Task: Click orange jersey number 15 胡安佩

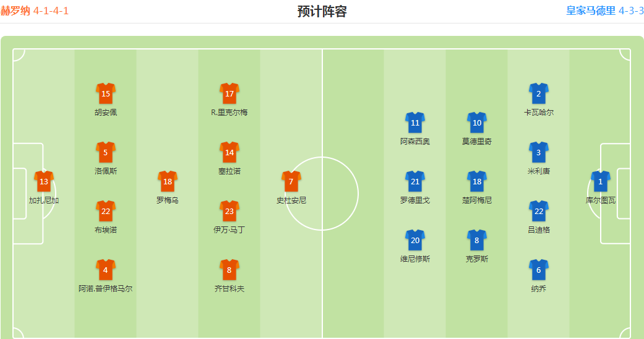Action: [106, 93]
